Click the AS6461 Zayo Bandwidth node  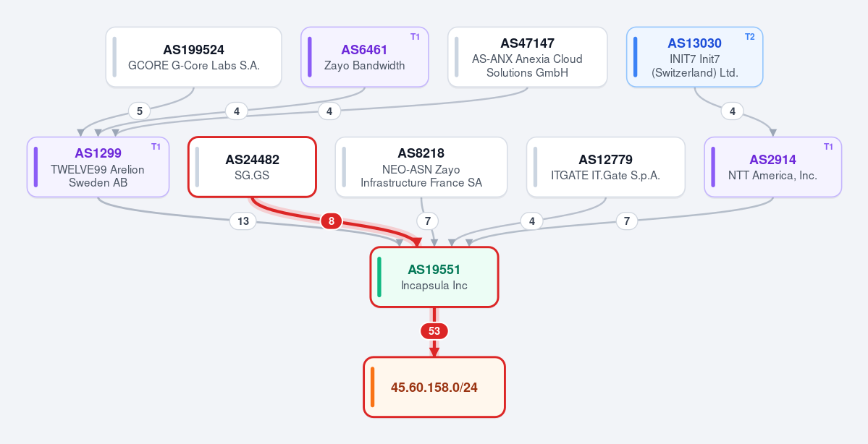(365, 57)
